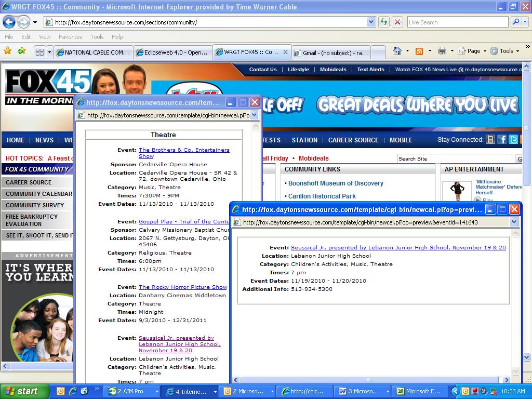Switch to EclipseWeb 4.0 tab
The image size is (532, 399).
click(x=172, y=52)
